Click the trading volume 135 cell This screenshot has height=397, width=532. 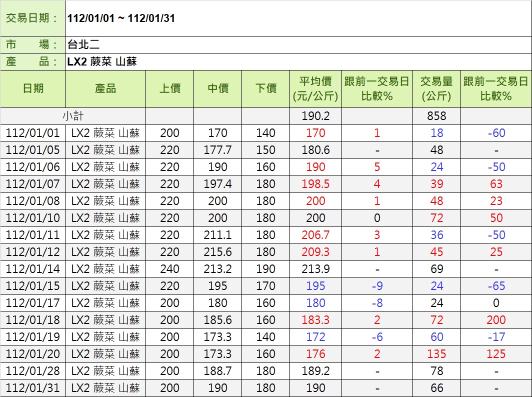(436, 354)
